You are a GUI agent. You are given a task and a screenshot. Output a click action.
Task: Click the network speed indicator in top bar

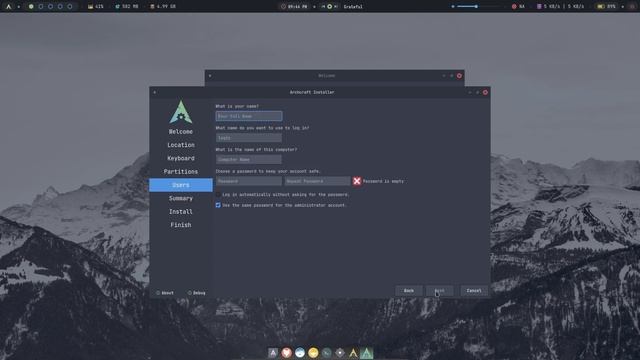click(x=560, y=7)
